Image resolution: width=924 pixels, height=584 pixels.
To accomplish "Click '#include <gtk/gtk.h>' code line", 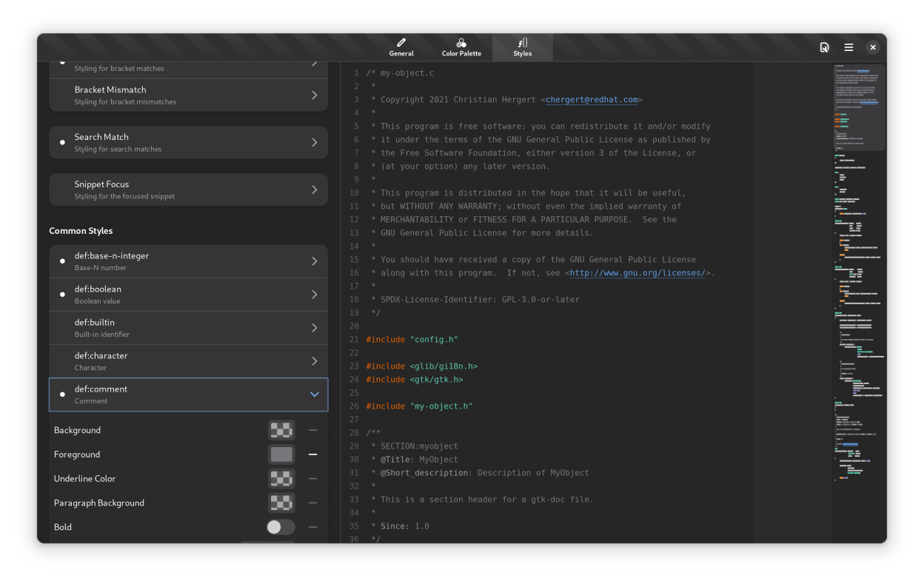I will (x=414, y=380).
